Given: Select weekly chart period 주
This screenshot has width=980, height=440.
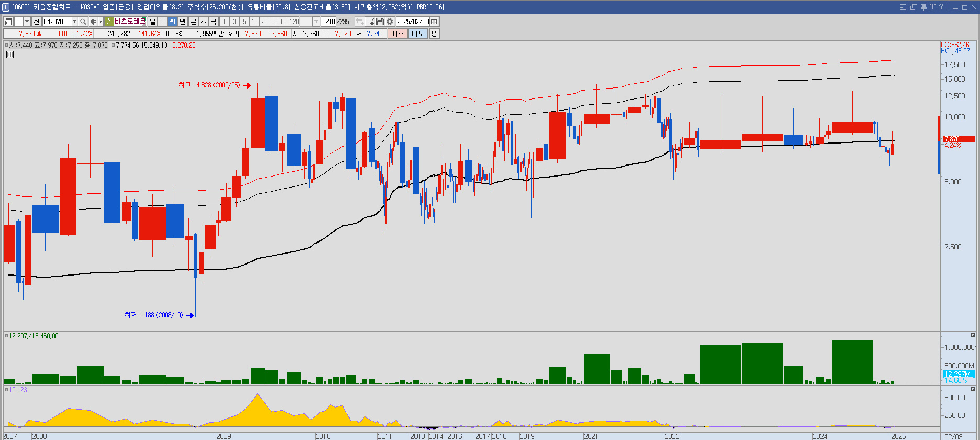Looking at the screenshot, I should tap(163, 21).
